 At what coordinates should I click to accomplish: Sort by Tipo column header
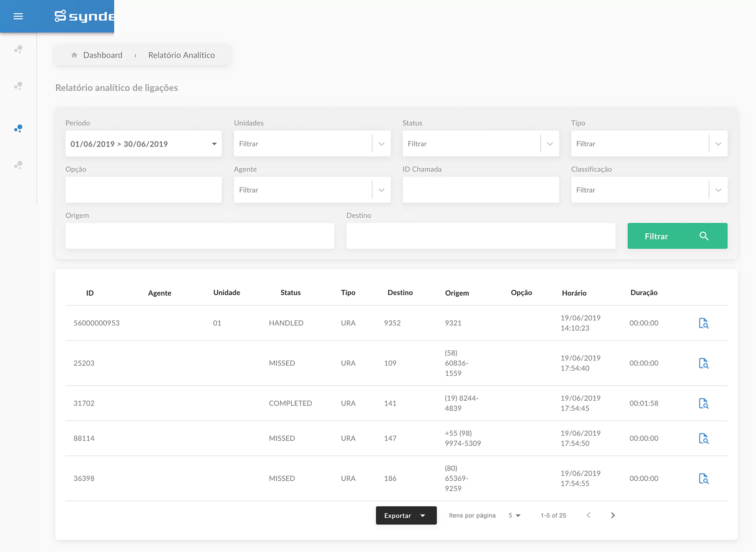pos(348,292)
